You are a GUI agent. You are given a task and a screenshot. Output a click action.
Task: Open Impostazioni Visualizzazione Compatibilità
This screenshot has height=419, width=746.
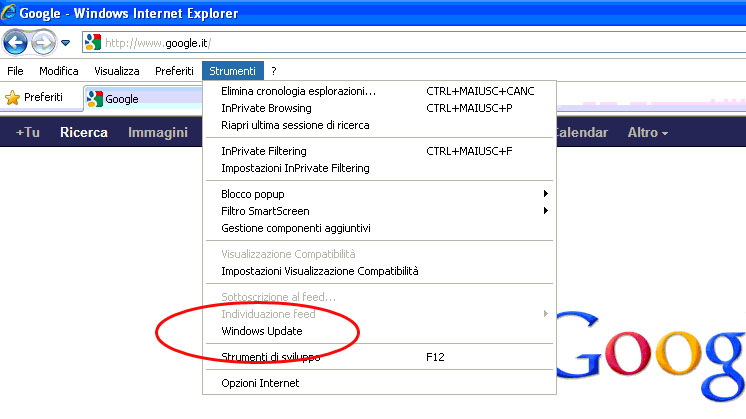click(379, 271)
